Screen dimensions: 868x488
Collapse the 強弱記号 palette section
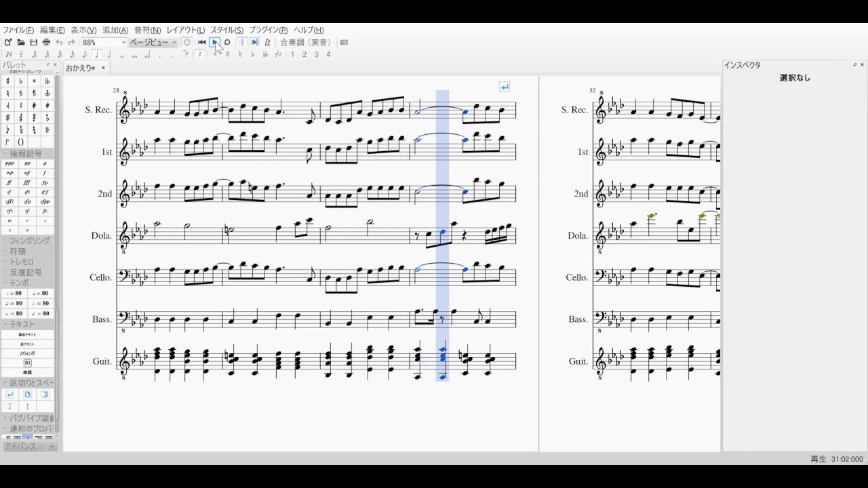[x=25, y=154]
